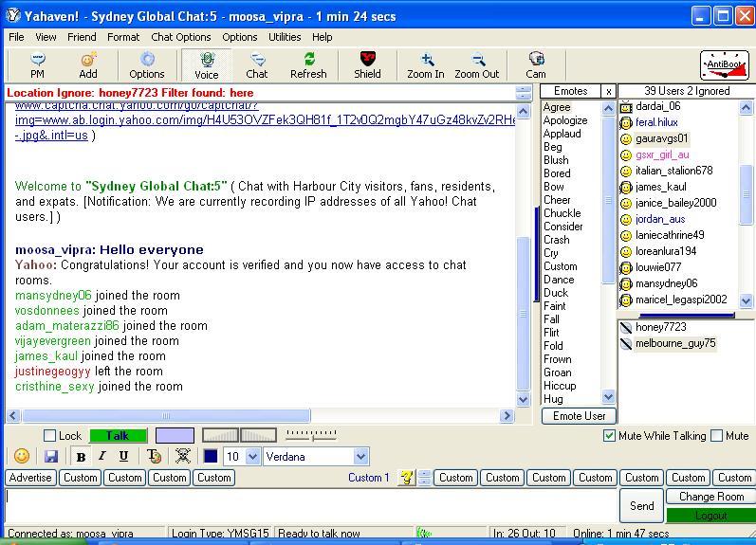The width and height of the screenshot is (756, 545).
Task: Adjust the voice volume slider
Action: pyautogui.click(x=312, y=435)
